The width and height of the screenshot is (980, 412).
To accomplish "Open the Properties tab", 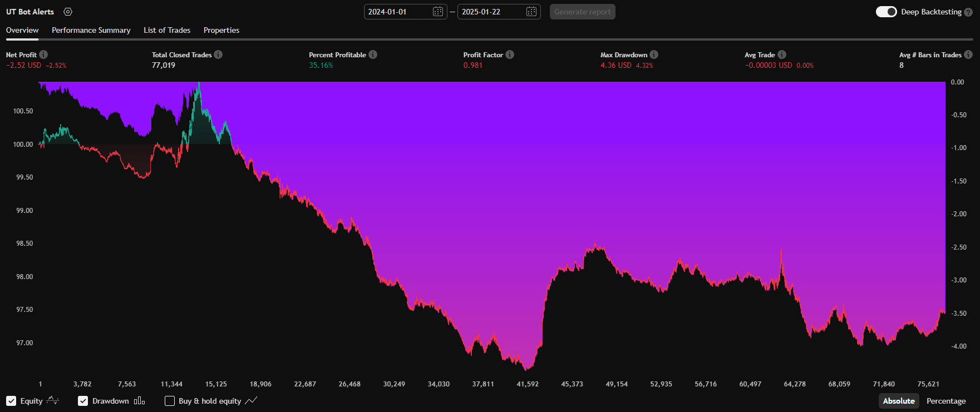I will tap(221, 30).
